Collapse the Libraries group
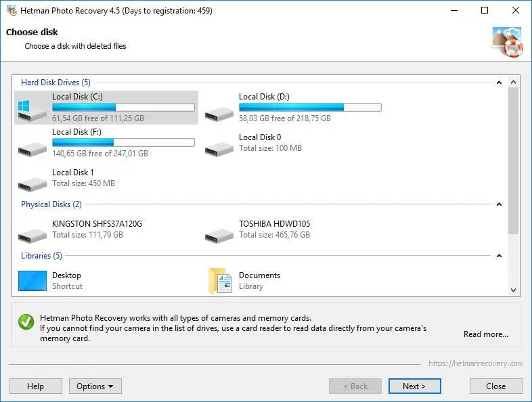The width and height of the screenshot is (532, 402). 499,256
